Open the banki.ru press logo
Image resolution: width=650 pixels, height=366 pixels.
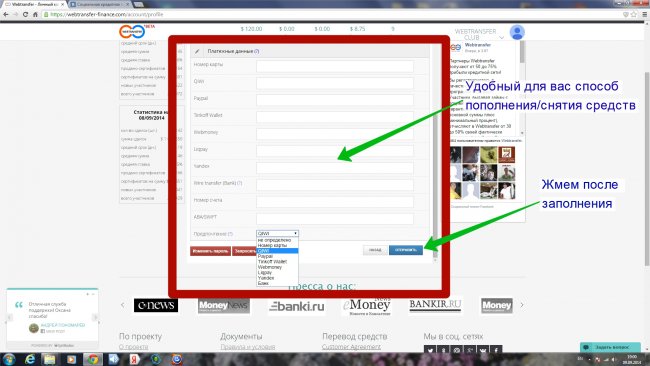pyautogui.click(x=296, y=306)
